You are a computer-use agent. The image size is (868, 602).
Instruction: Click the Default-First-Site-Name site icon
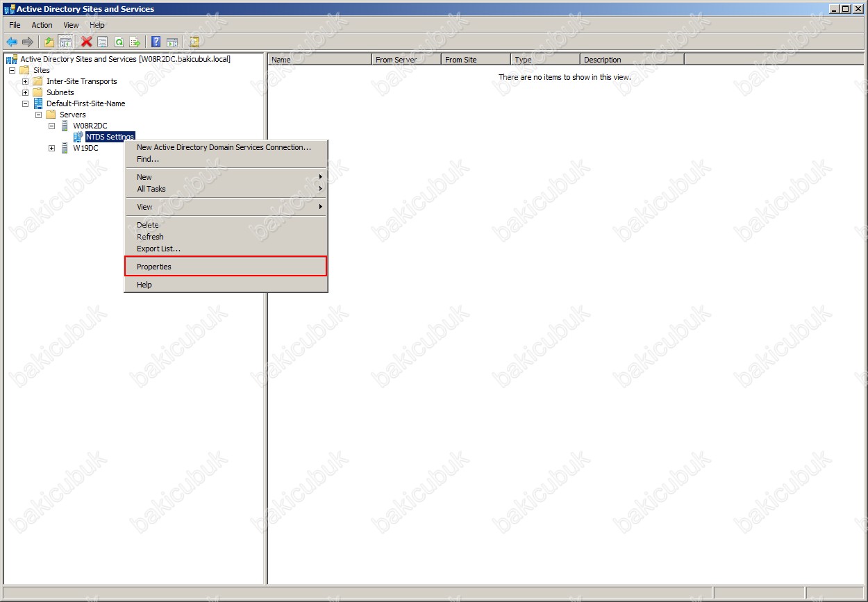(37, 103)
